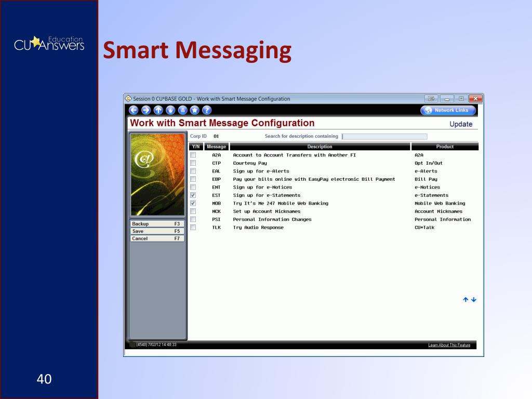Maximize the CU*BASE GOLD window
532x399 pixels.
(461, 98)
